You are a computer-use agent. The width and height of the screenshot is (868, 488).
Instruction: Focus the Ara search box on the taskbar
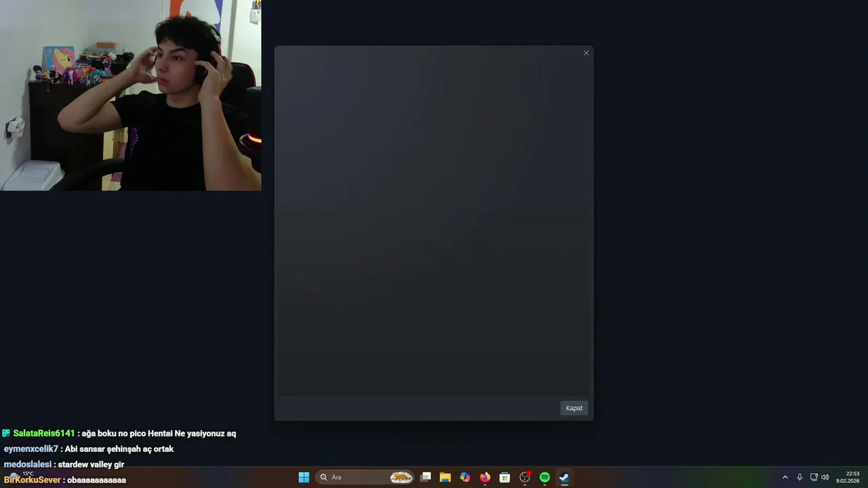point(365,477)
